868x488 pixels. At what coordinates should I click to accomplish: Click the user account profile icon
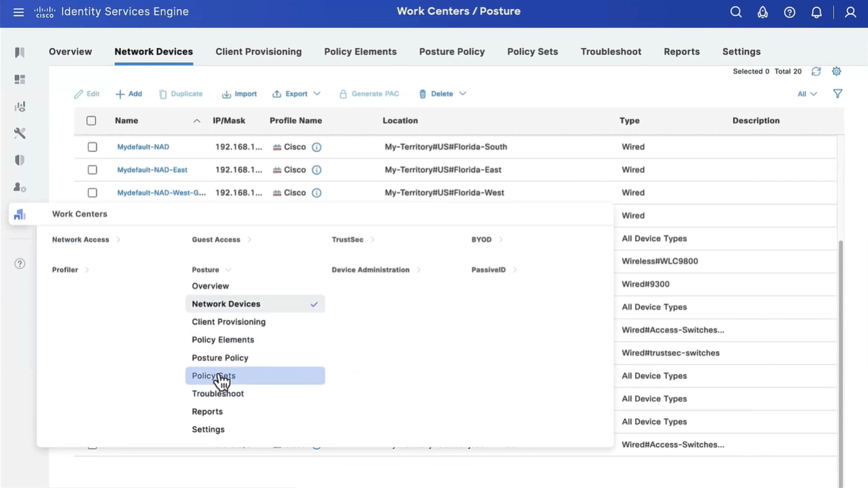coord(850,12)
